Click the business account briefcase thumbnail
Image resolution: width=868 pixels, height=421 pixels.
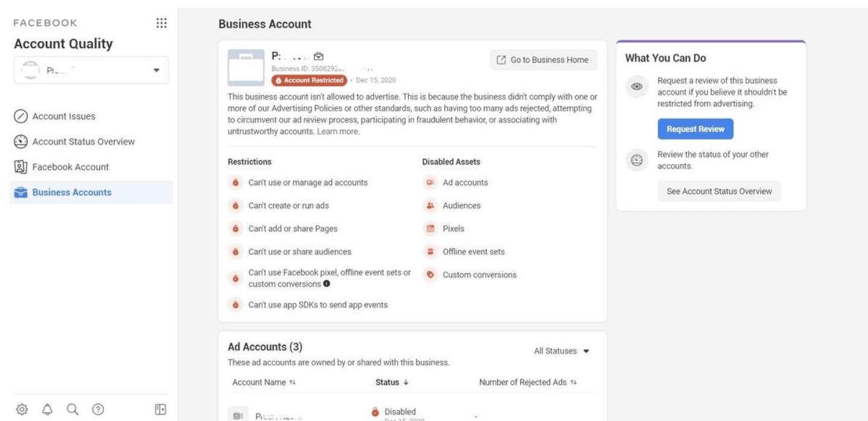point(246,68)
